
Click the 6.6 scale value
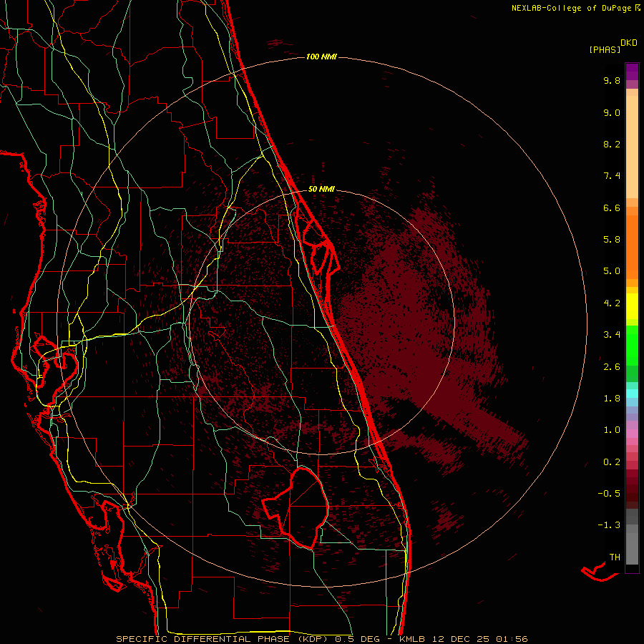point(612,208)
